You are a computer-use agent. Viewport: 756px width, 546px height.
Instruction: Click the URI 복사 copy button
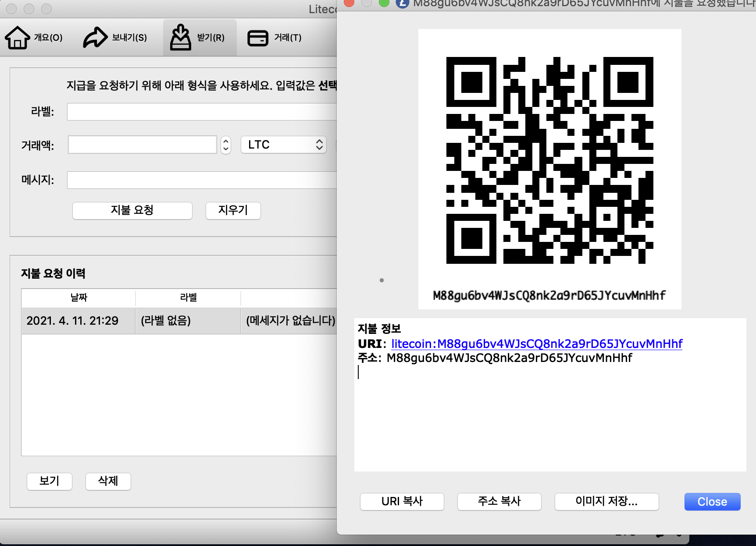(x=402, y=501)
